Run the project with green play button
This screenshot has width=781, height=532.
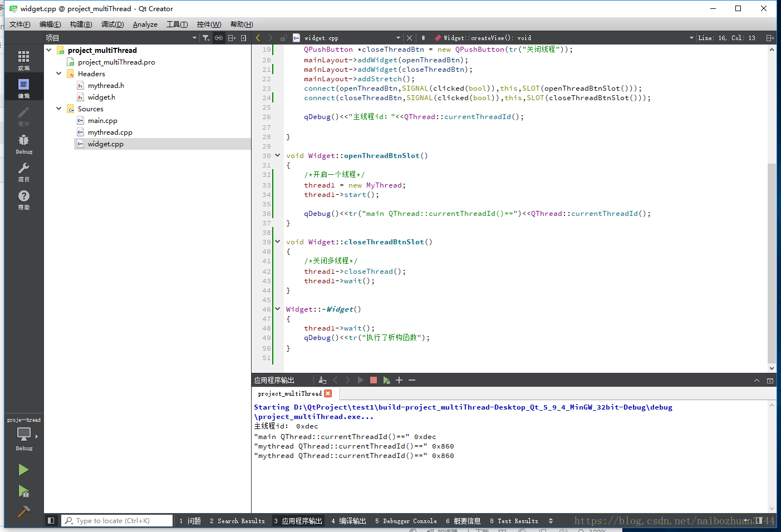click(23, 470)
